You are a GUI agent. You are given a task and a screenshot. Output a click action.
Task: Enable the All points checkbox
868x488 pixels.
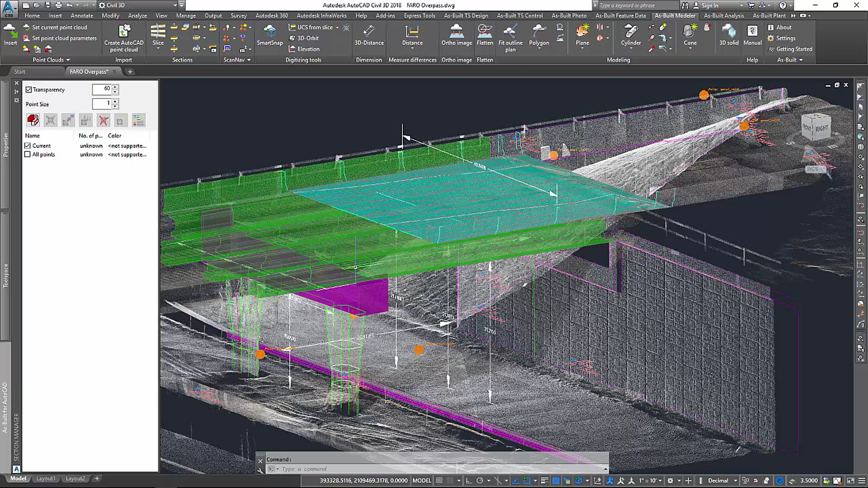coord(28,155)
